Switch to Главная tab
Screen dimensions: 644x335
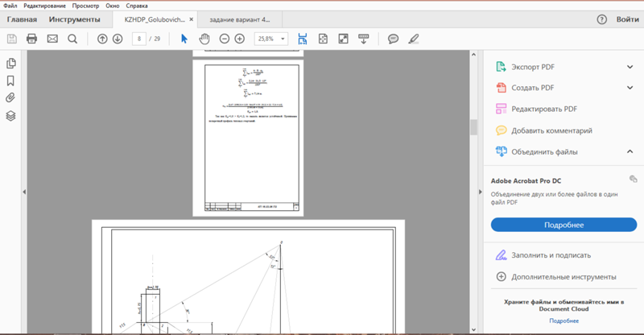click(22, 19)
